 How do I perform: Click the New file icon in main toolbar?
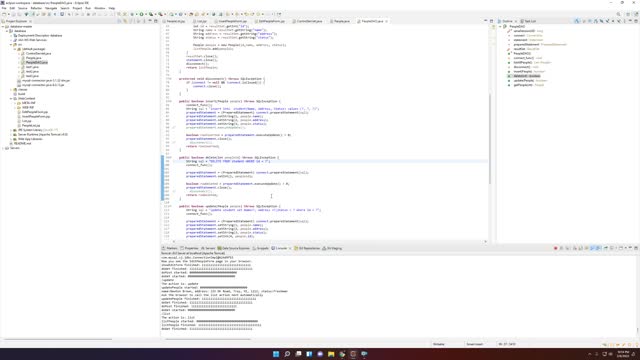point(4,14)
